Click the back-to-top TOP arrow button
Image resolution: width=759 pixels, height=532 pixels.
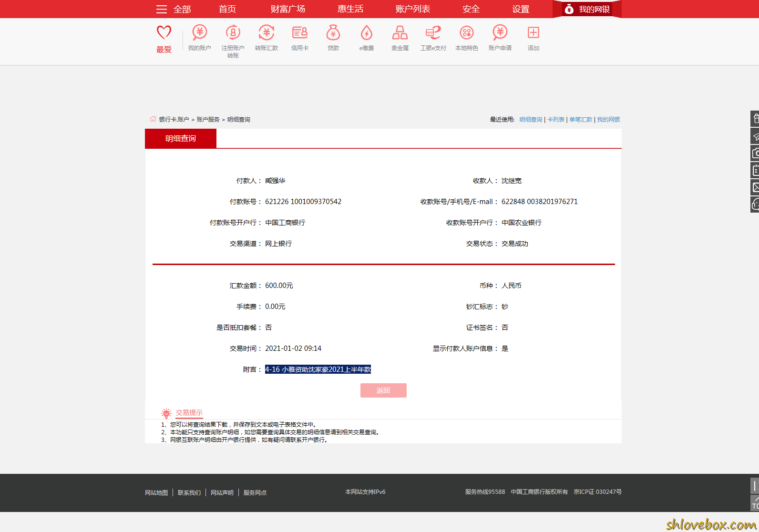pyautogui.click(x=755, y=503)
